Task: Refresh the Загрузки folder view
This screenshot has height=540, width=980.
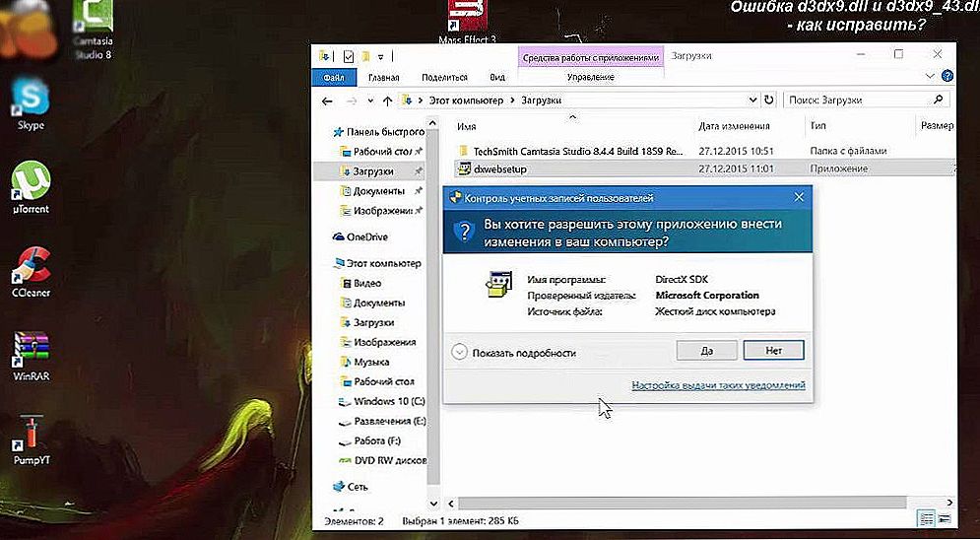Action: [x=769, y=100]
